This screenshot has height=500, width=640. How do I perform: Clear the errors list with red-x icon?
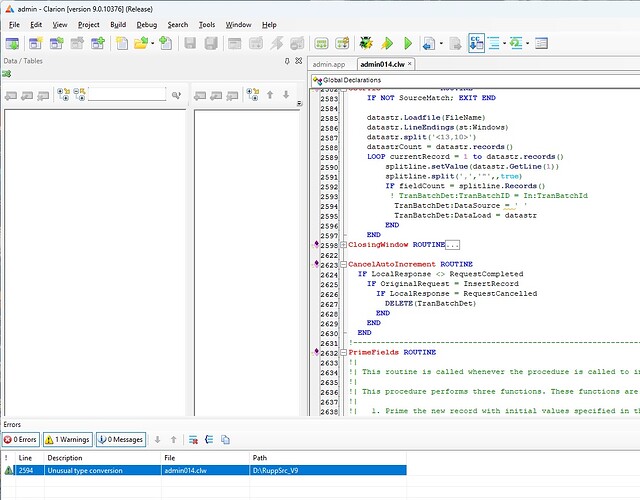pyautogui.click(x=193, y=440)
